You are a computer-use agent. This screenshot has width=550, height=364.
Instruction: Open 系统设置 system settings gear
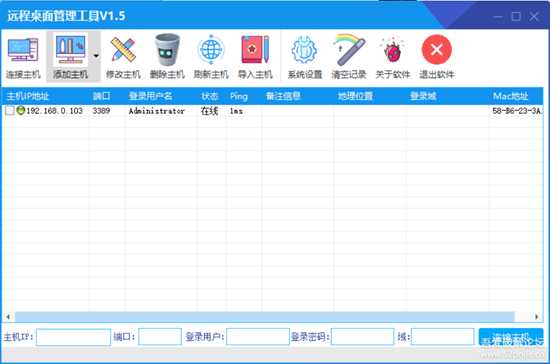point(304,50)
